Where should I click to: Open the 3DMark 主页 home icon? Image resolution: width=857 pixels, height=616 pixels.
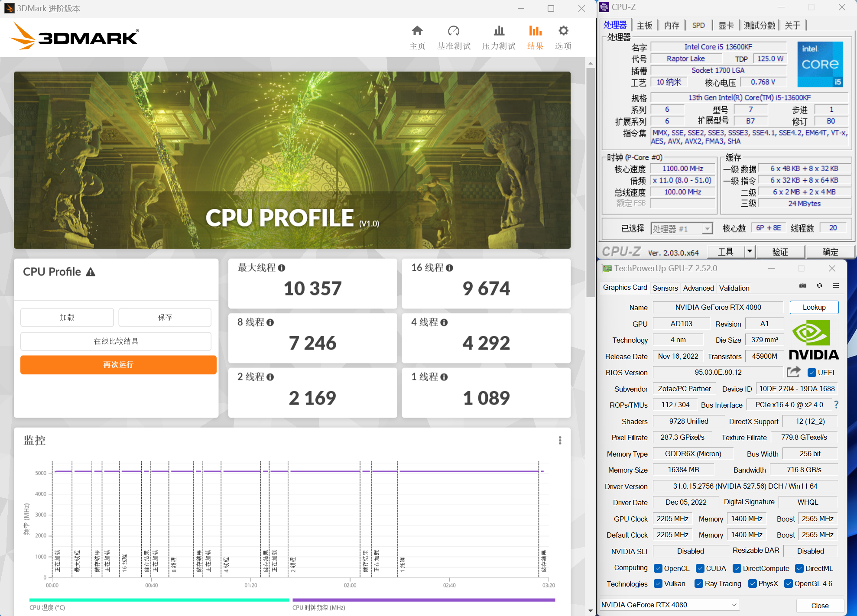point(417,31)
